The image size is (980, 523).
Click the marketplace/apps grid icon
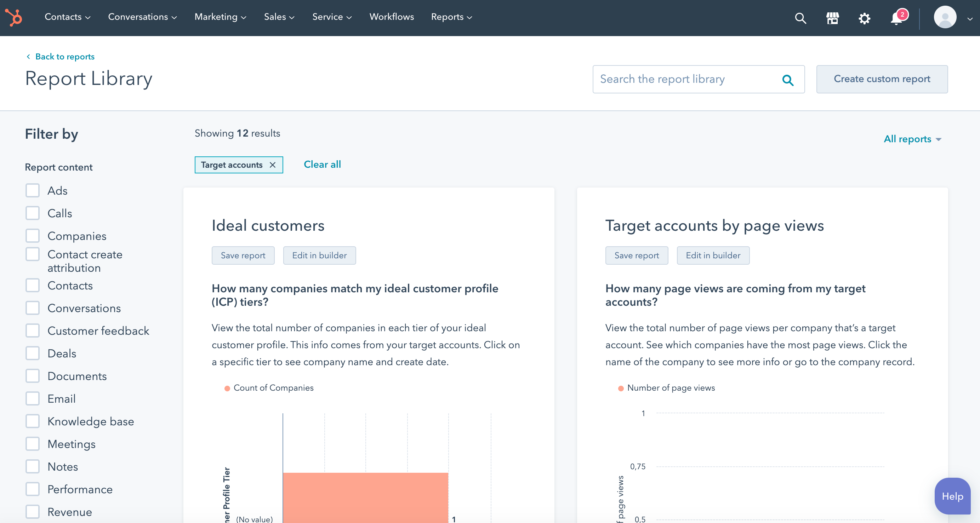[832, 17]
